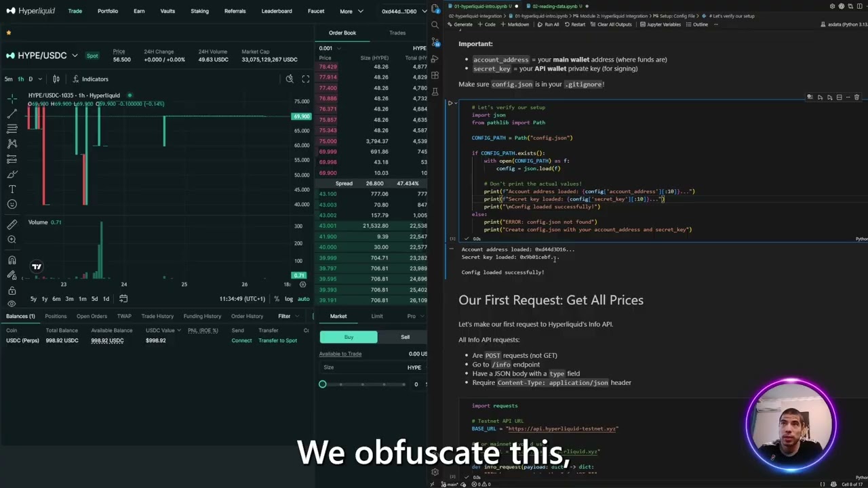Open the go-to-date calendar icon
The width and height of the screenshot is (868, 488).
pyautogui.click(x=123, y=298)
